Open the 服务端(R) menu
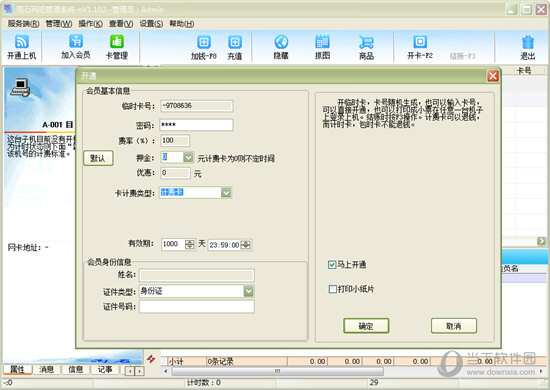This screenshot has width=550, height=390. coord(24,24)
